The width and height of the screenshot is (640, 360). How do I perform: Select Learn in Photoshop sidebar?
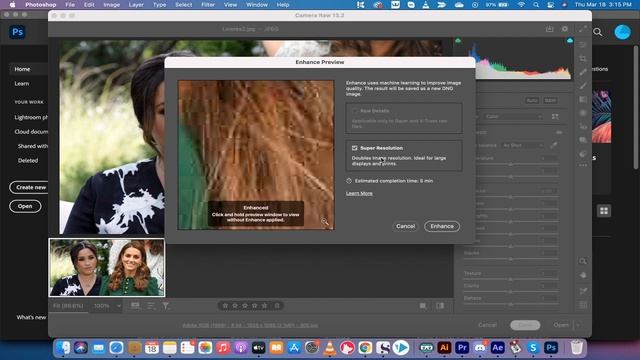pyautogui.click(x=22, y=84)
